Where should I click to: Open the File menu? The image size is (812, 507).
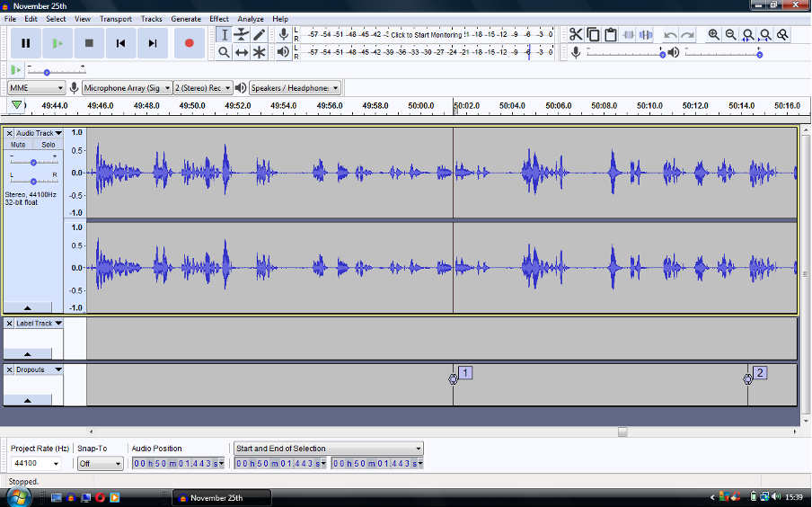pyautogui.click(x=11, y=19)
